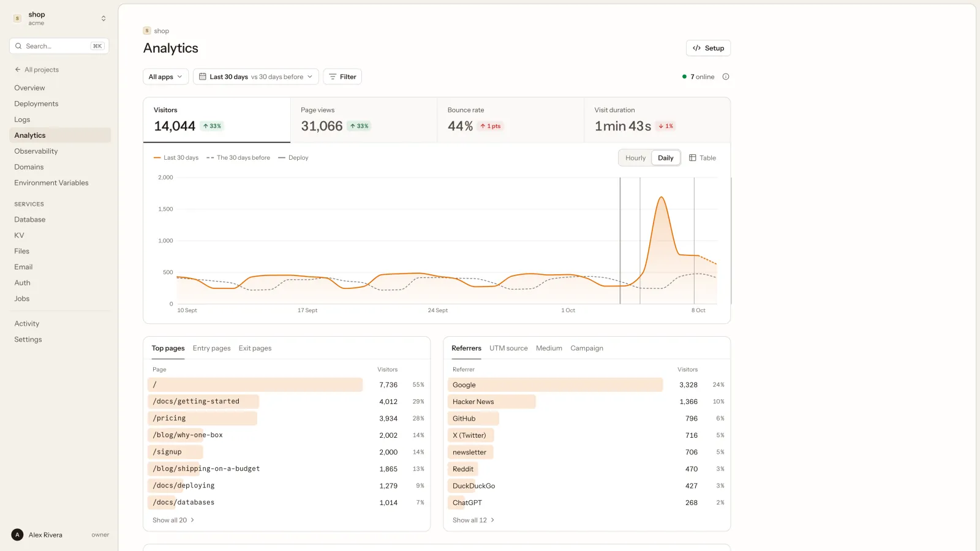Select the Page views metric card
This screenshot has height=551, width=980.
pos(364,120)
